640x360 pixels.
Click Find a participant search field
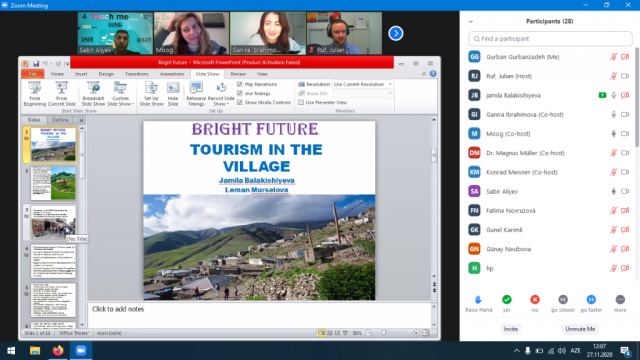click(x=550, y=39)
